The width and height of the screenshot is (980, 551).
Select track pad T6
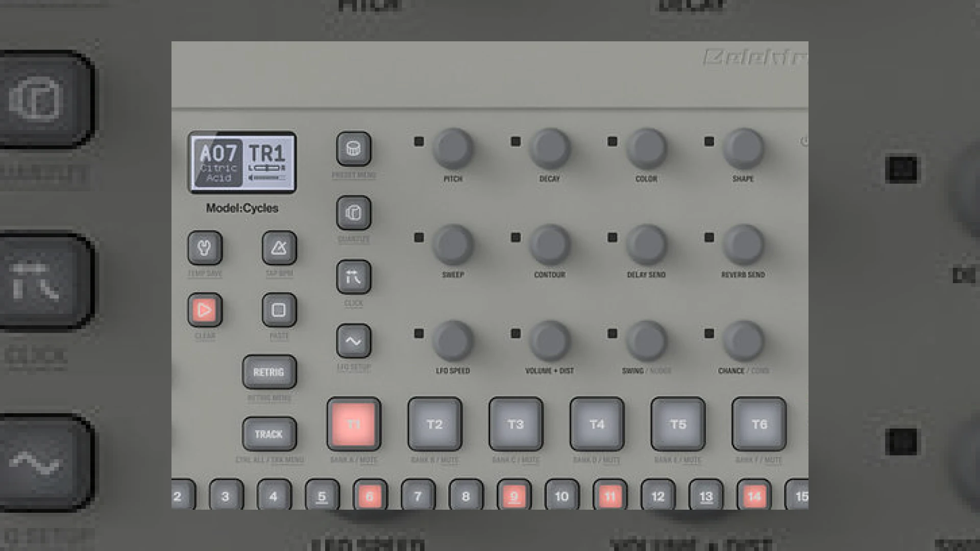click(759, 424)
